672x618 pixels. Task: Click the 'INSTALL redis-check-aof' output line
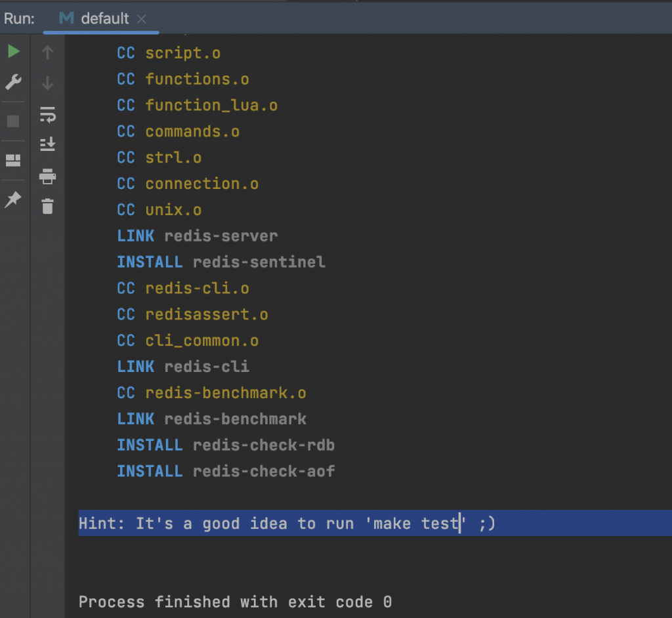pyautogui.click(x=226, y=471)
